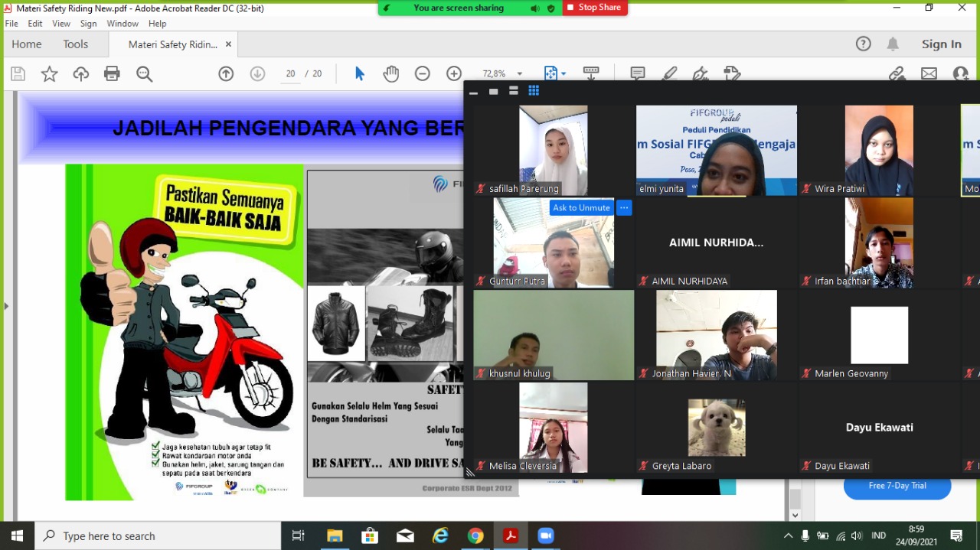Zoom out with minus icon

[422, 73]
